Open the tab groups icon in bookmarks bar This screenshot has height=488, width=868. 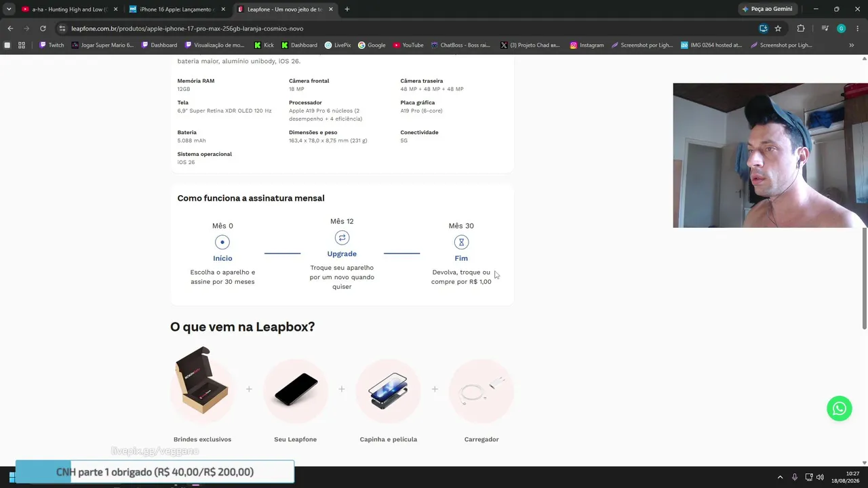7,45
